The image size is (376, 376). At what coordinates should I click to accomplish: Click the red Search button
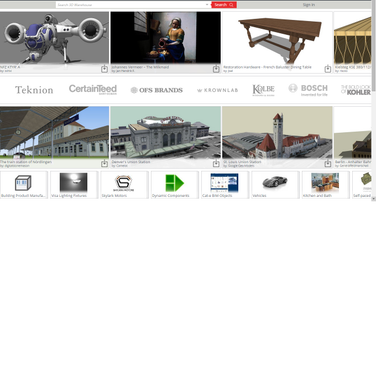(224, 5)
